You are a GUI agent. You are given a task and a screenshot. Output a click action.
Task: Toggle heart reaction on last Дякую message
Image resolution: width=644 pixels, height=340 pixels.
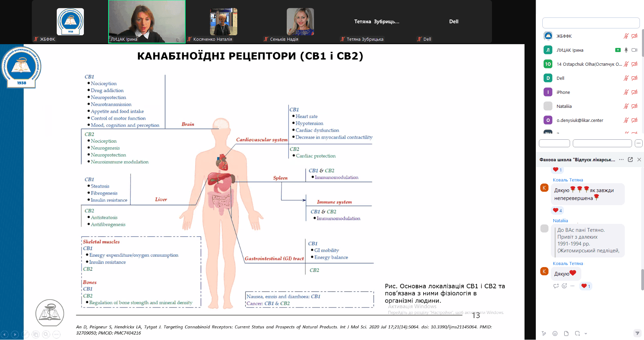[586, 286]
